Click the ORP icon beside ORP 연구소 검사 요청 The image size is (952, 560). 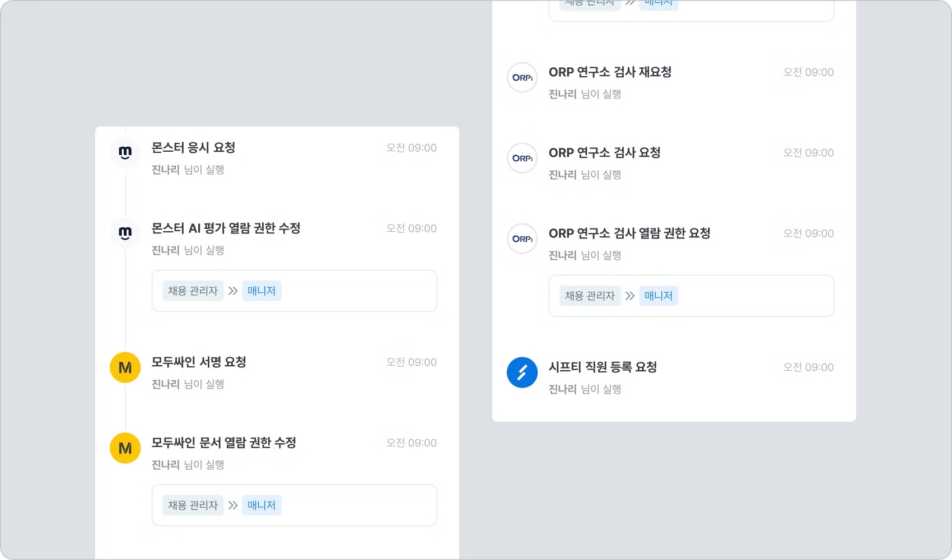click(522, 158)
